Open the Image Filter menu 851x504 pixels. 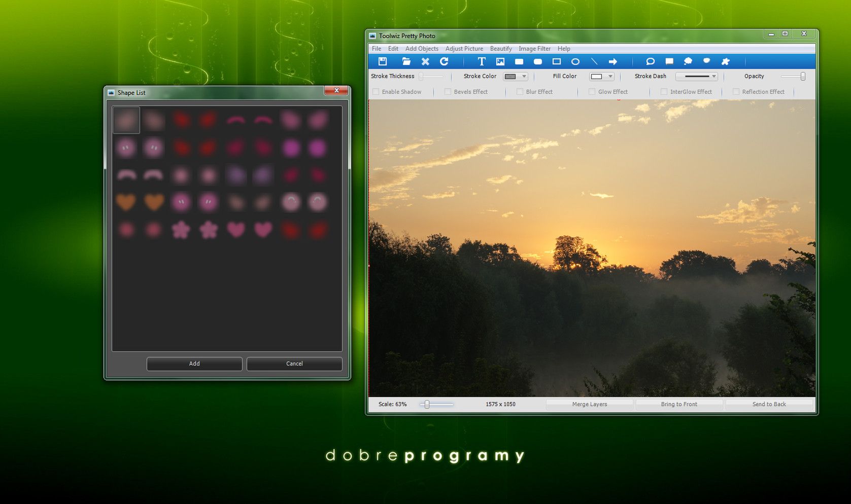pos(534,49)
